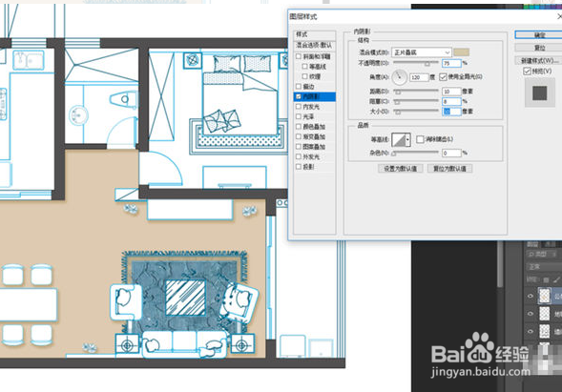Image resolution: width=562 pixels, height=392 pixels.
Task: Click the 设置为默认值 button
Action: pos(401,169)
